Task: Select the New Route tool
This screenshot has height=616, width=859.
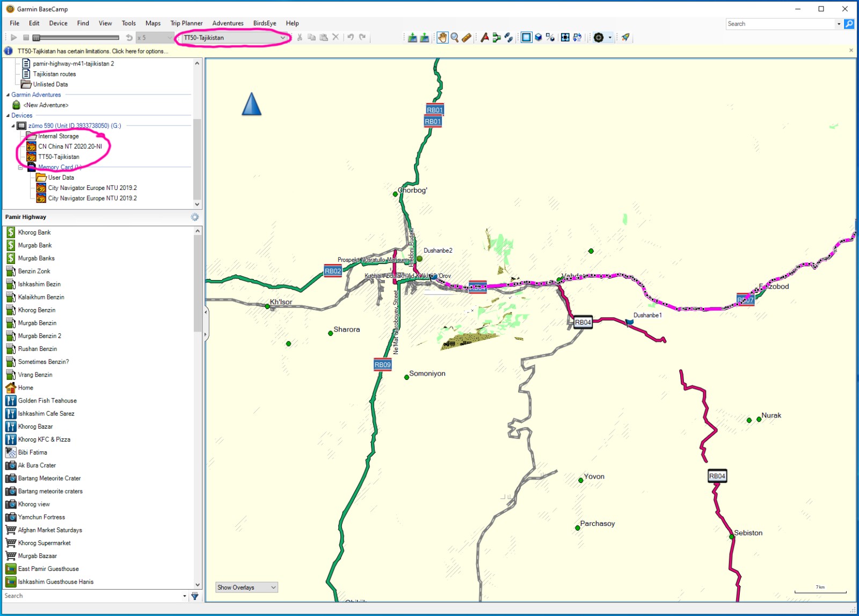Action: [x=497, y=38]
